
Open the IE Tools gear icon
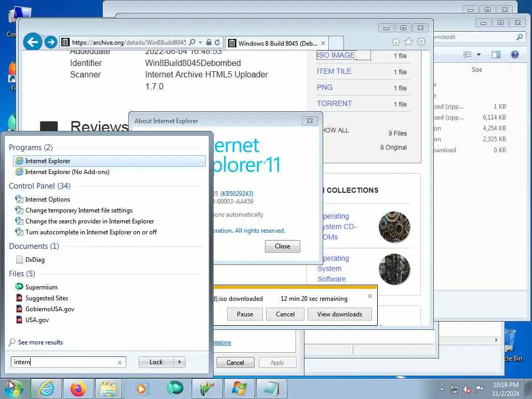(421, 42)
